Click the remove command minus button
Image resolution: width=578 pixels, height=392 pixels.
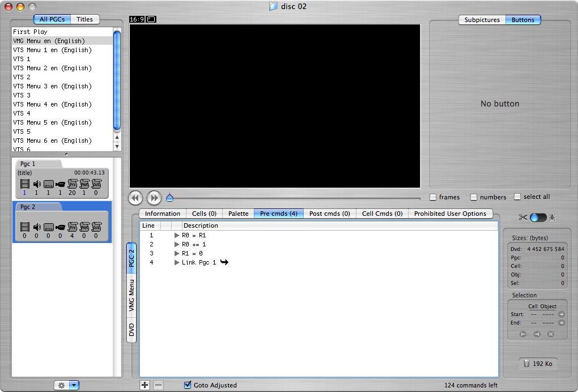[159, 385]
